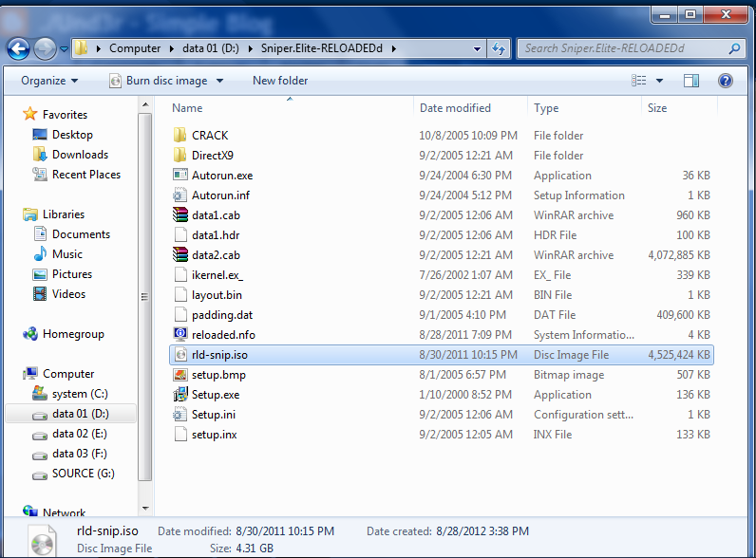Click the rld-snip.iso disc image icon

pyautogui.click(x=180, y=355)
